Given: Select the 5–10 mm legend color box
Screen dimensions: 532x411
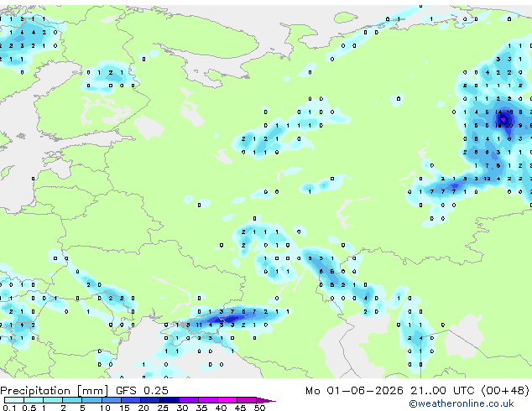Looking at the screenshot, I should click(91, 400).
